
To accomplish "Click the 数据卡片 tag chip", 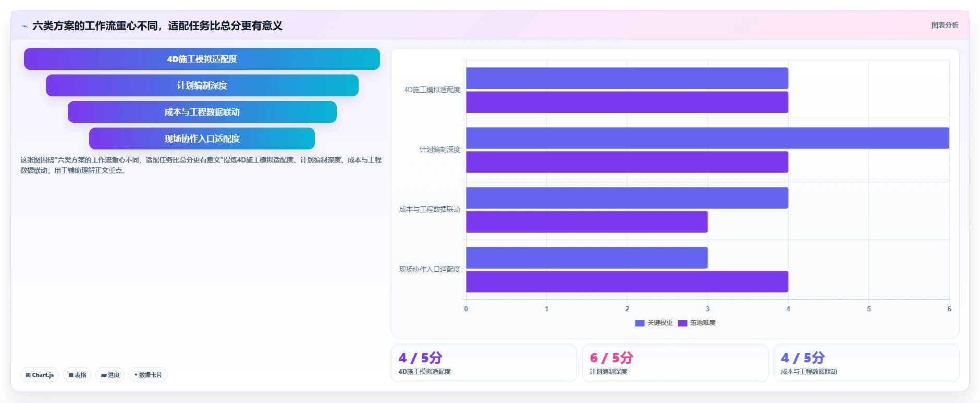I will coord(148,375).
